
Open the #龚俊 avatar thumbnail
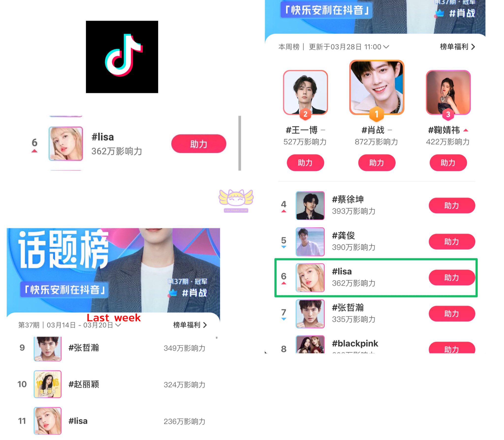click(310, 242)
